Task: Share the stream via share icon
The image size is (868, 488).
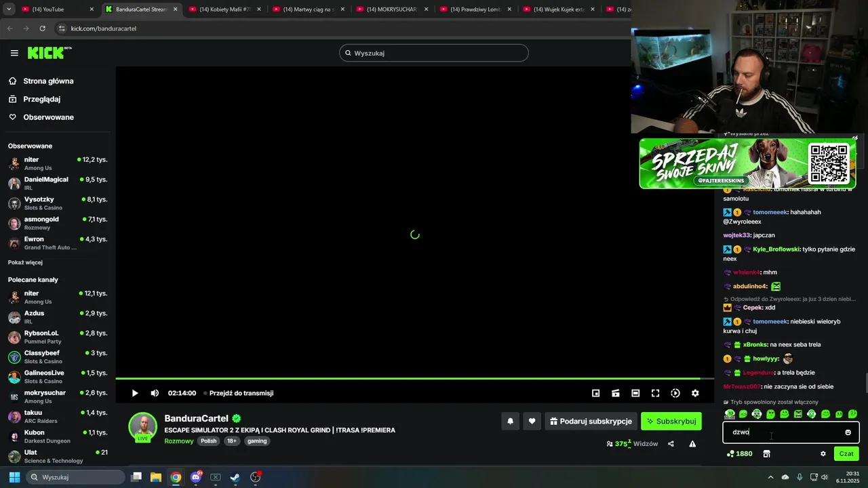Action: click(x=671, y=444)
